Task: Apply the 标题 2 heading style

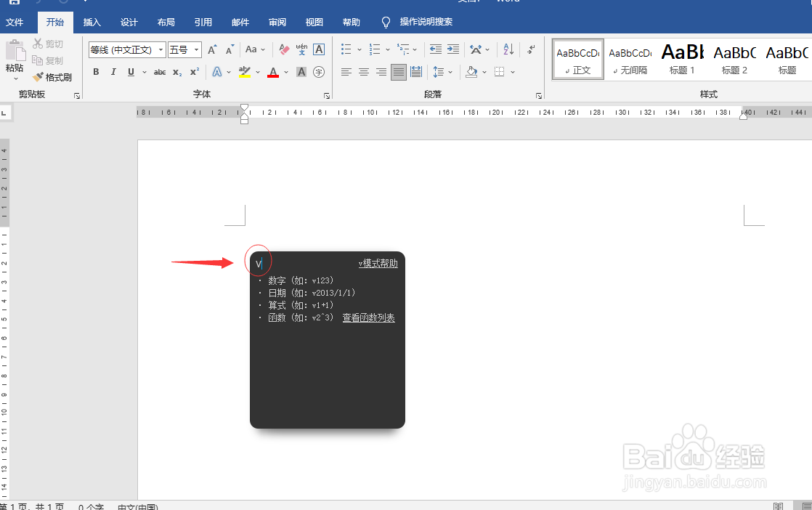Action: click(734, 60)
